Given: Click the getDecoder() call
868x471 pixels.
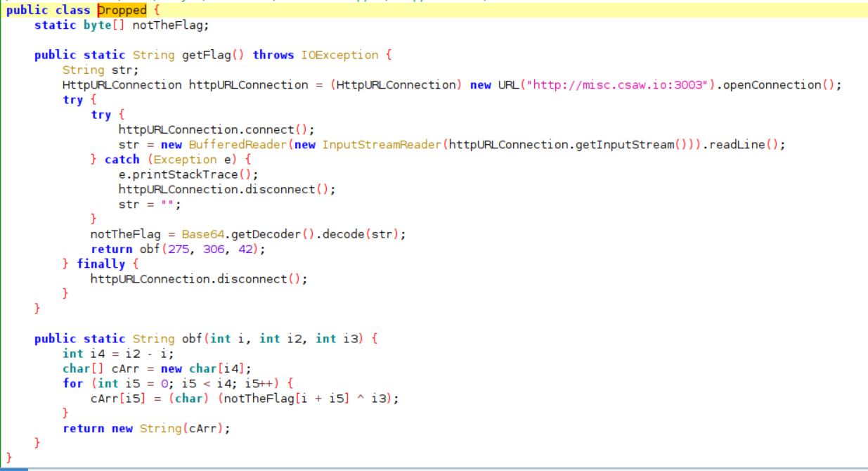Looking at the screenshot, I should pos(269,234).
